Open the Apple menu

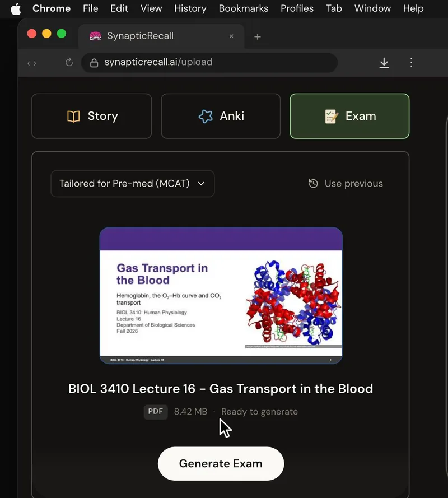[16, 9]
